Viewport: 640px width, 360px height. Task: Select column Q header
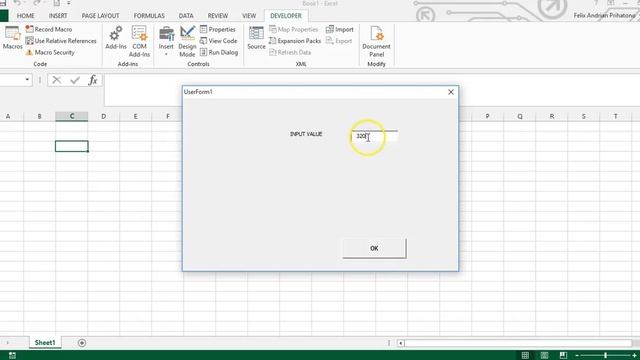pos(520,116)
